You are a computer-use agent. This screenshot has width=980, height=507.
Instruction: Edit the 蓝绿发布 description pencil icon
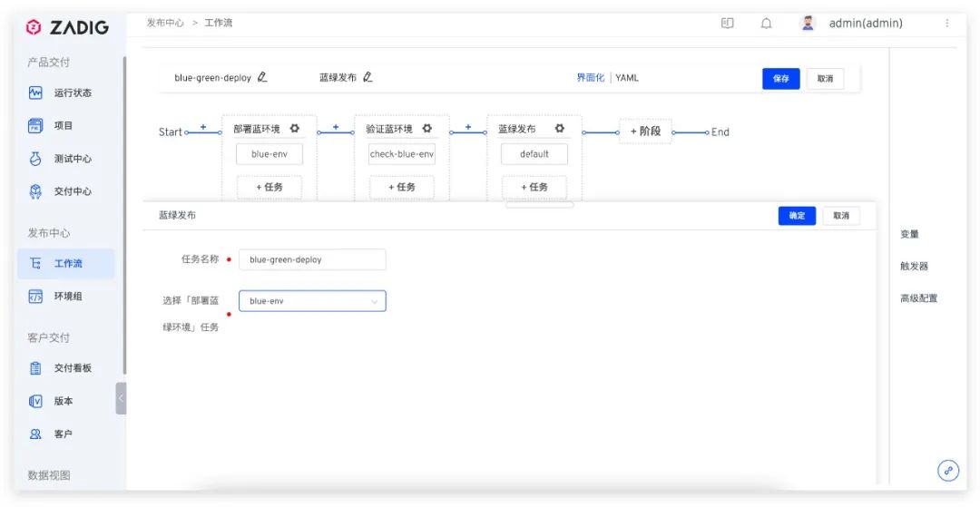pos(367,77)
